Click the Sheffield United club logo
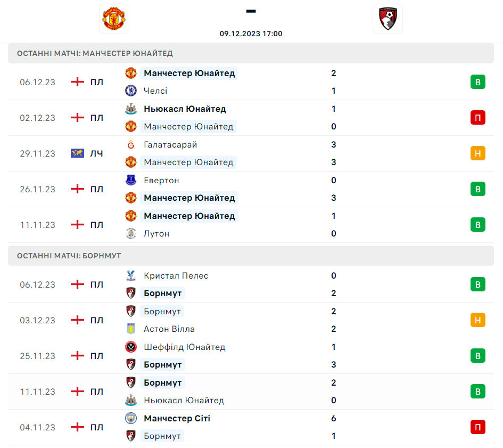This screenshot has height=448, width=503. 131,347
